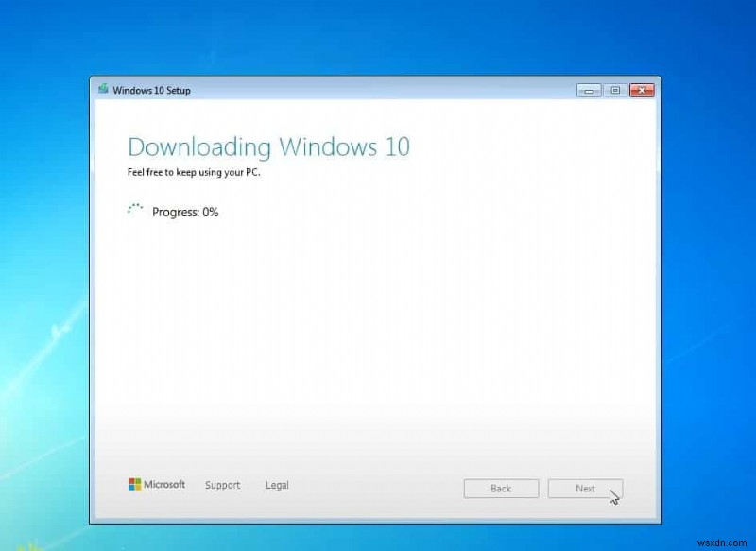Open the Legal link
The width and height of the screenshot is (756, 551).
(x=277, y=485)
